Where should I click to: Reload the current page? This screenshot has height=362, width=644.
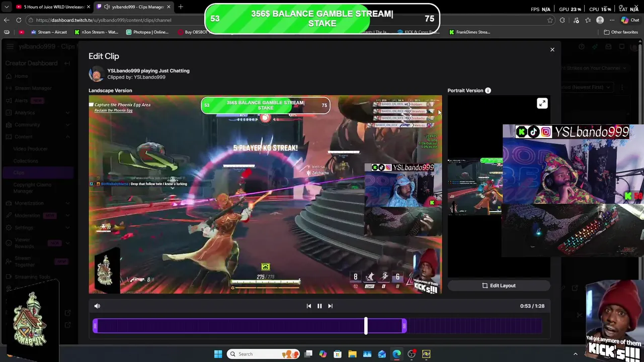click(19, 20)
